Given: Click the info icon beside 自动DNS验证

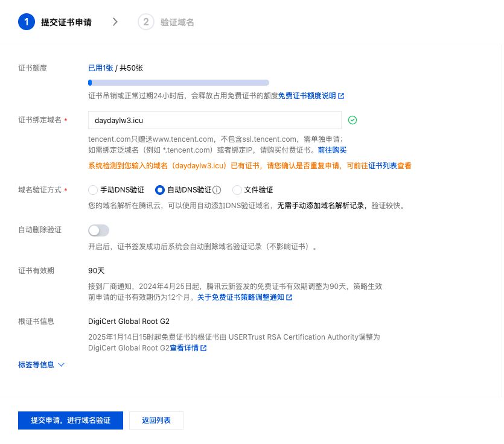Looking at the screenshot, I should click(x=217, y=190).
